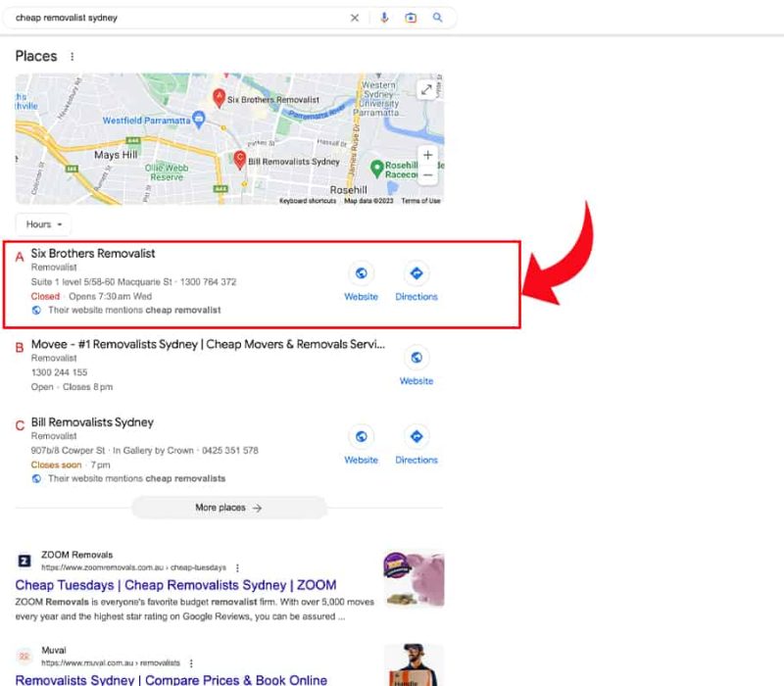Viewport: 784px width, 686px height.
Task: Open the Hours filter dropdown
Action: pos(43,224)
